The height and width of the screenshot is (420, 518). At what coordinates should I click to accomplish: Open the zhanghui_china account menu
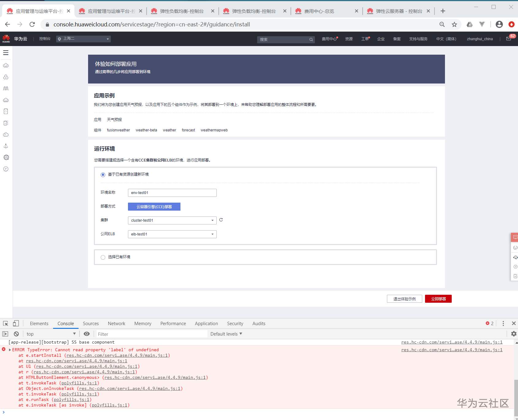(x=480, y=39)
